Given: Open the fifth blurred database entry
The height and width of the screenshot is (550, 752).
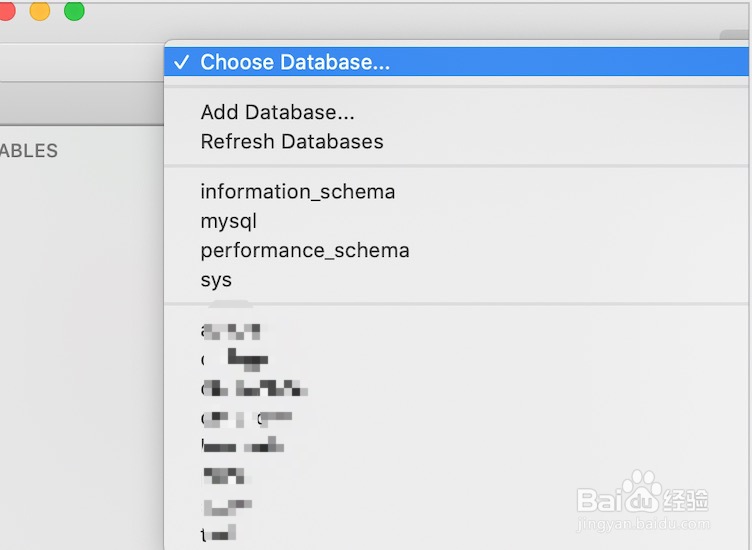Looking at the screenshot, I should coord(243,446).
